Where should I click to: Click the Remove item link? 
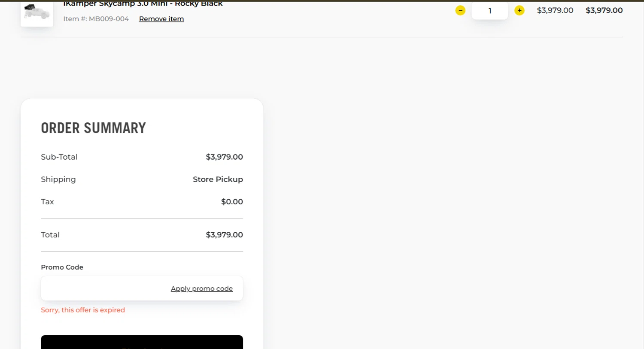click(x=161, y=19)
